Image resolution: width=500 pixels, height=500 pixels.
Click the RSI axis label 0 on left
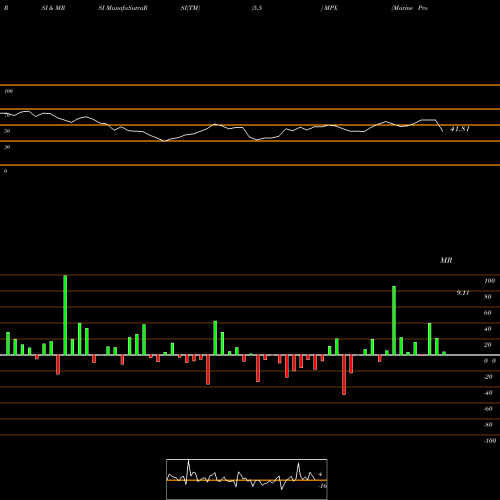coord(5,171)
